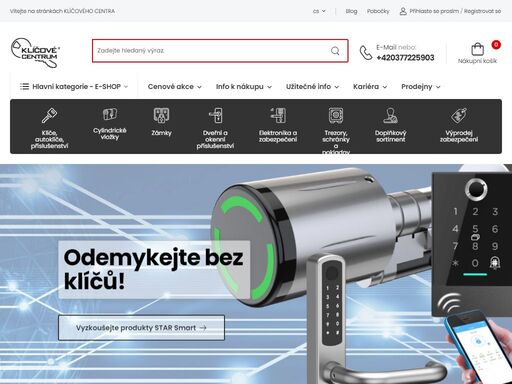Expand the Prodejny menu

point(421,87)
